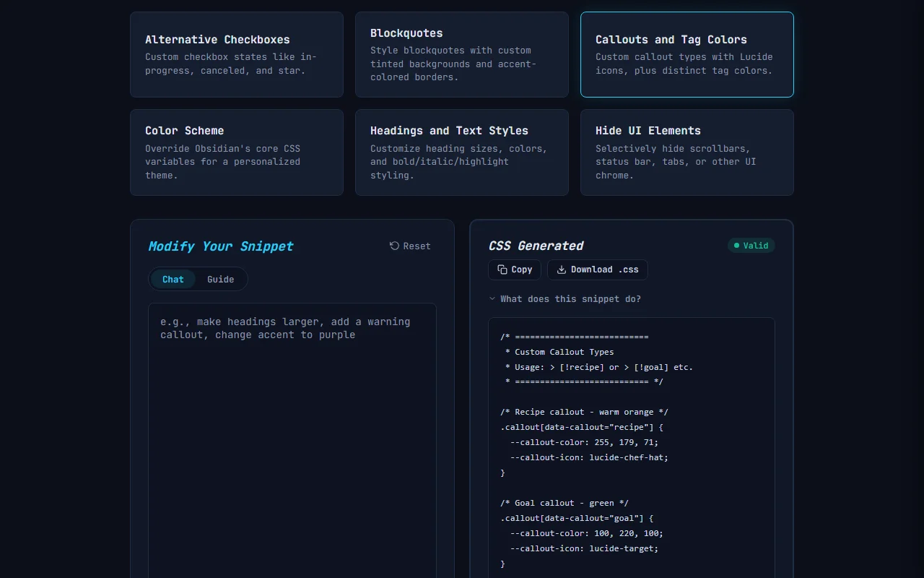
Task: Select the Callouts and Tag Colors snippet card
Action: click(687, 54)
